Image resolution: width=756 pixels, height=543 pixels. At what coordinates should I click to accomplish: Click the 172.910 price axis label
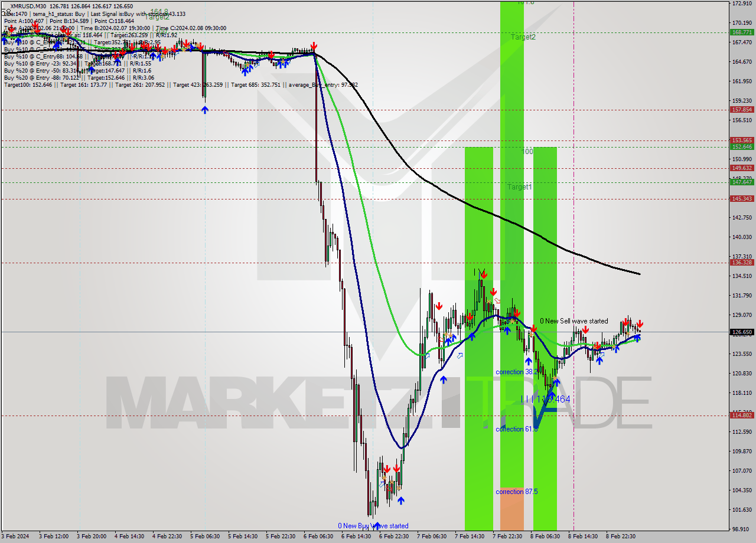point(742,4)
